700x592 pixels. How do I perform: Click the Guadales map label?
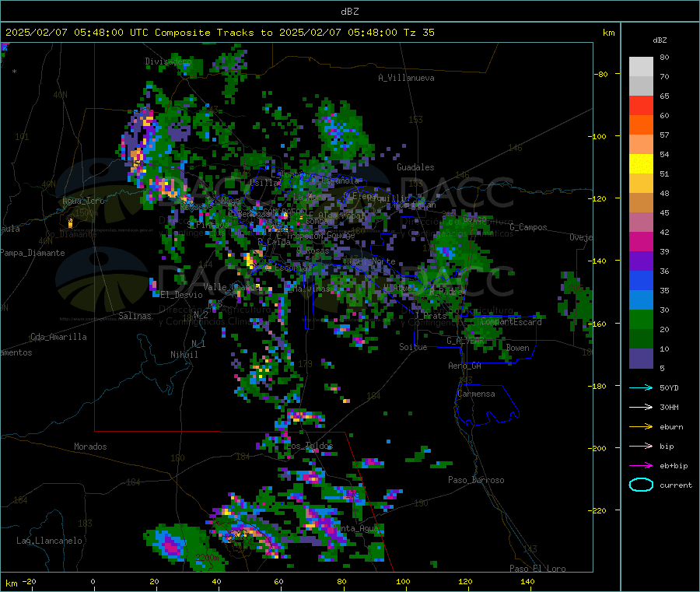(415, 167)
